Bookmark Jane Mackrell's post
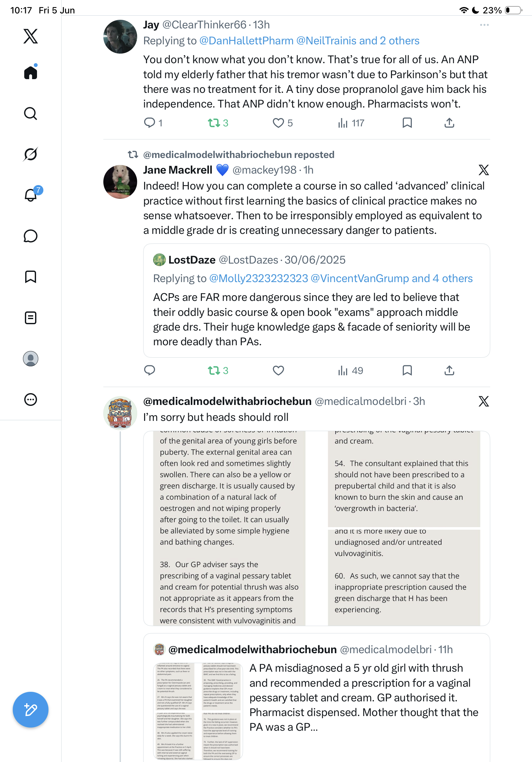Viewport: 532px width, 762px height. (x=407, y=370)
